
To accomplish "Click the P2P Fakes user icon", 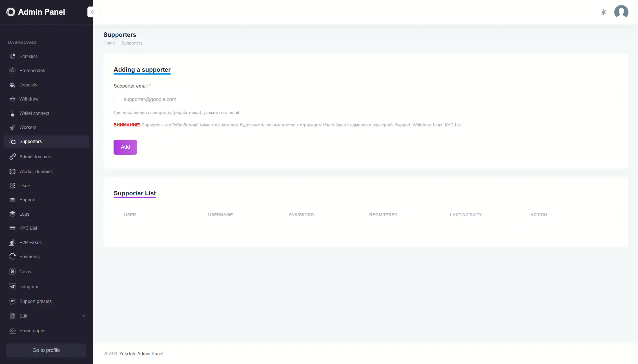I will pyautogui.click(x=12, y=242).
